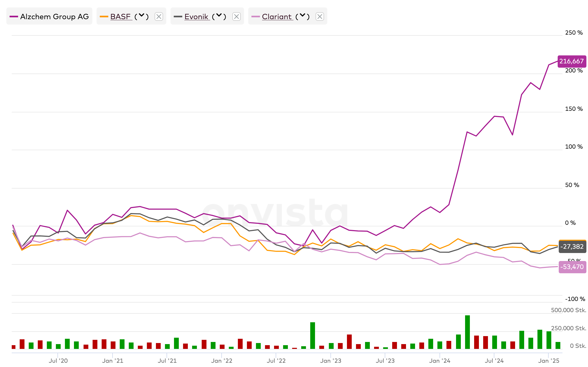
Task: Click the Alzchem Group AG legend chip
Action: [x=49, y=17]
